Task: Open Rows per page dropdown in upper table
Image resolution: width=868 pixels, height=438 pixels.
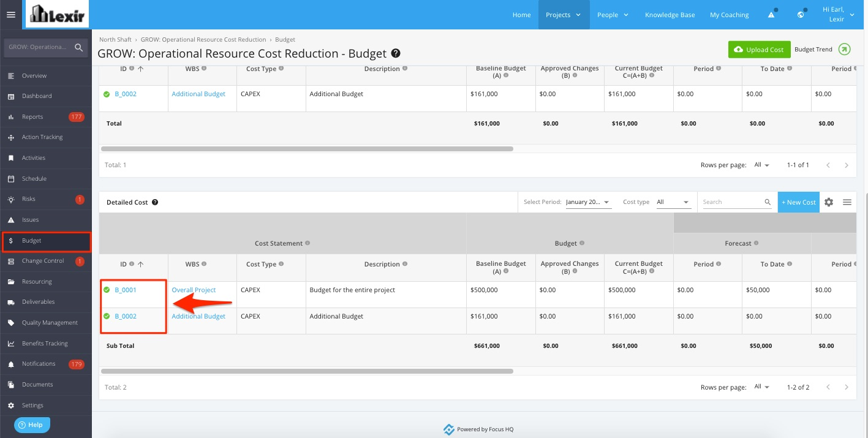Action: coord(763,165)
